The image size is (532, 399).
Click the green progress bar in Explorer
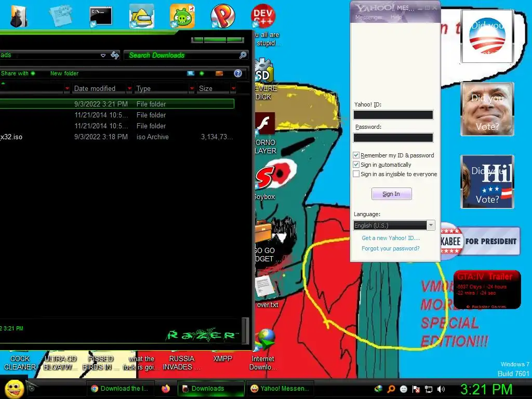point(217,40)
